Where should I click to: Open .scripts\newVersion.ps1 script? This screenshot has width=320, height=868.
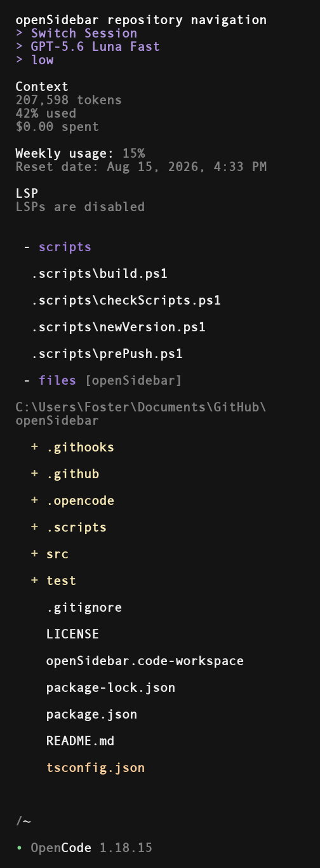coord(118,327)
